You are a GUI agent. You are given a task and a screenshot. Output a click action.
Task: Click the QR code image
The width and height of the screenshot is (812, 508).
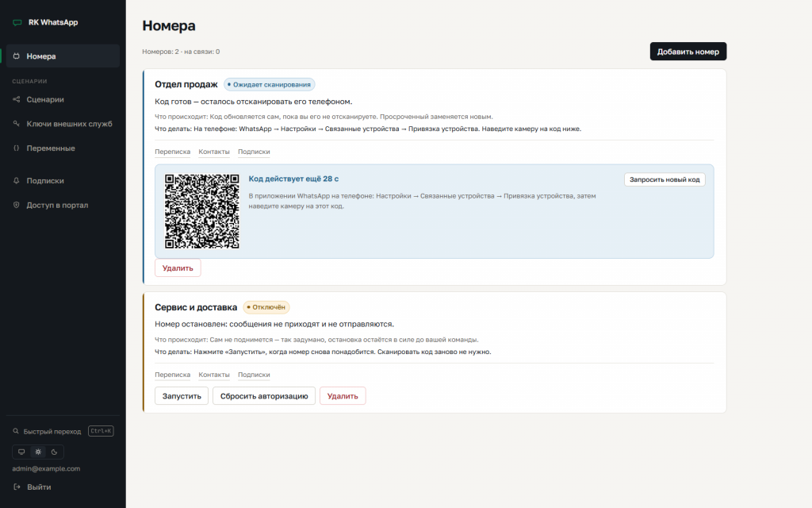point(202,211)
